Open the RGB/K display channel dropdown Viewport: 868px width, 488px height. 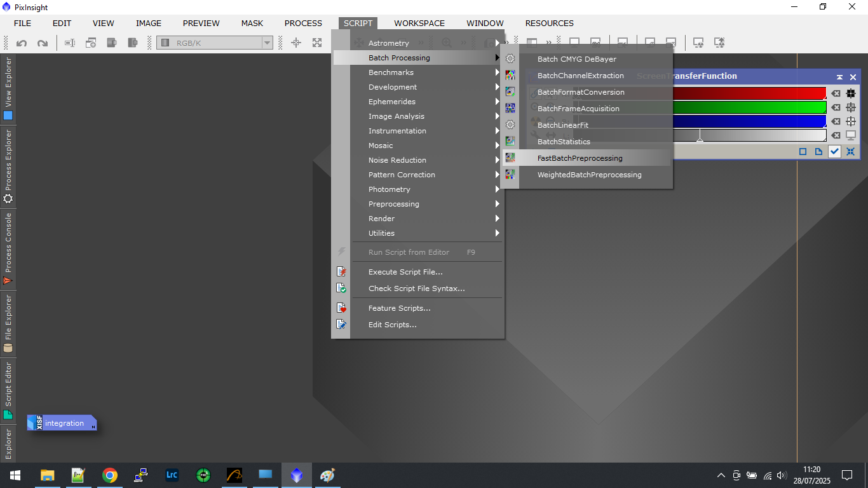coord(215,43)
